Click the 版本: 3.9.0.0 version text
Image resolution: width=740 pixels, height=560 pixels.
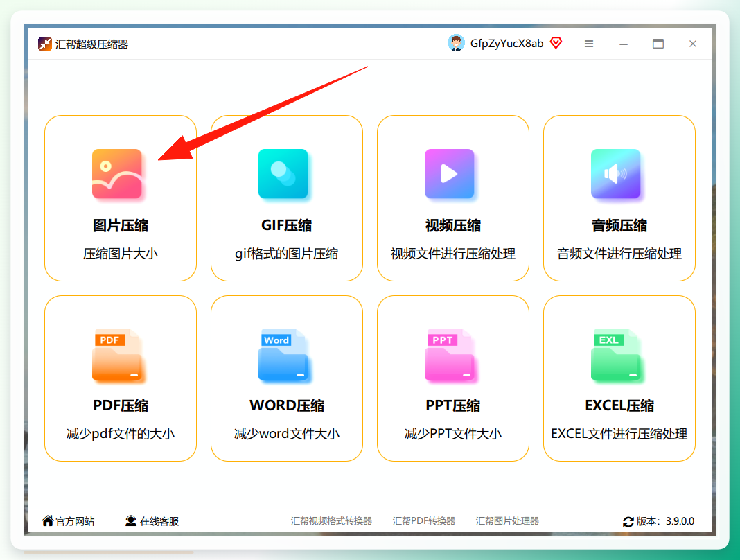point(665,521)
